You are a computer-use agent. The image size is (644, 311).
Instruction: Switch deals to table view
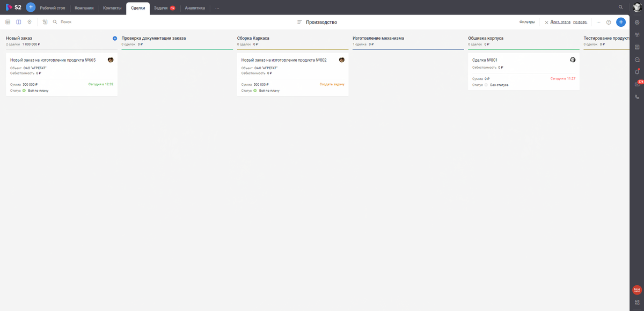pos(8,21)
